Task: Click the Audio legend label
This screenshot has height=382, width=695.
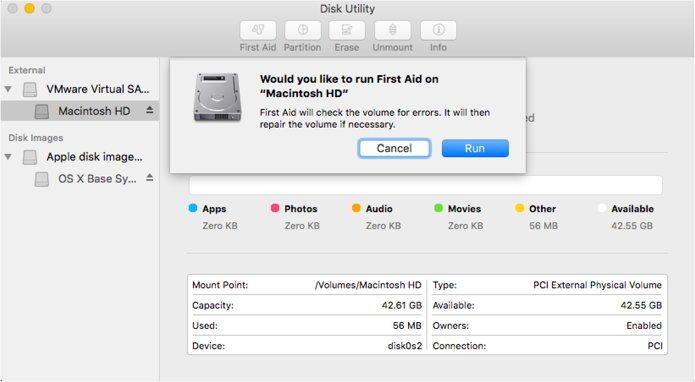Action: (379, 209)
